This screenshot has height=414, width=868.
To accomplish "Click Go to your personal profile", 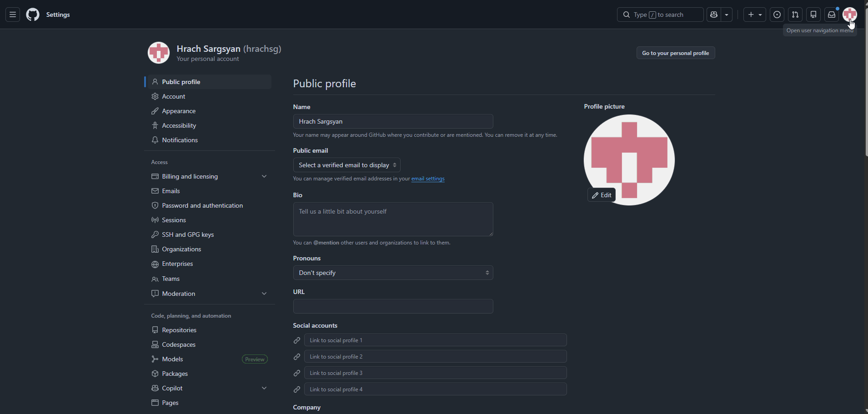I will 675,52.
